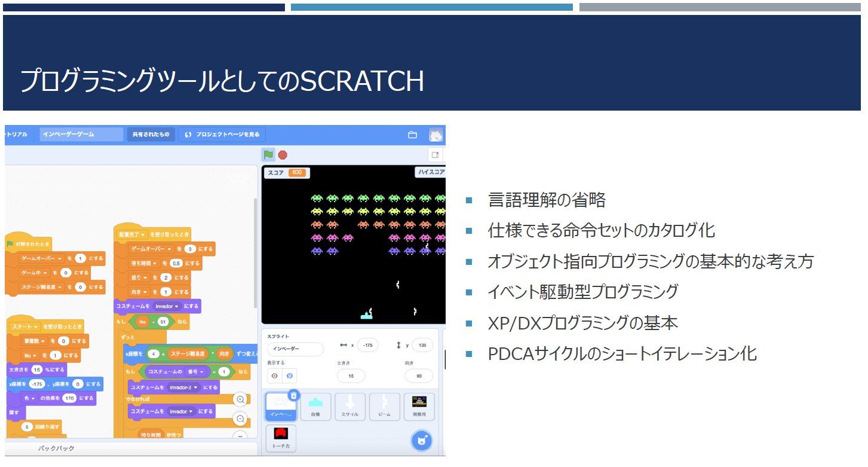Click the green flag icon on hat block

10,244
